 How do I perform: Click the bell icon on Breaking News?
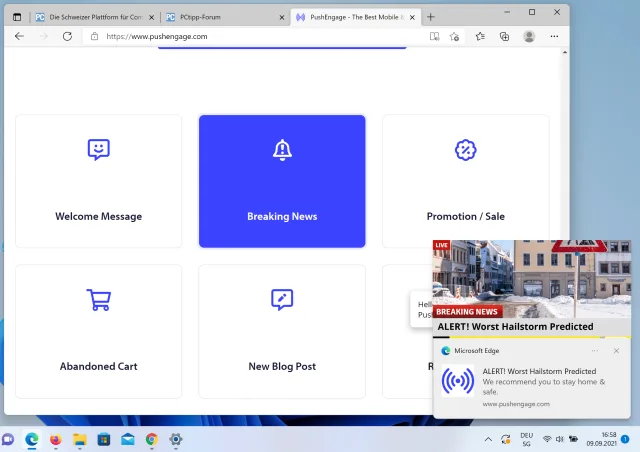pyautogui.click(x=282, y=149)
